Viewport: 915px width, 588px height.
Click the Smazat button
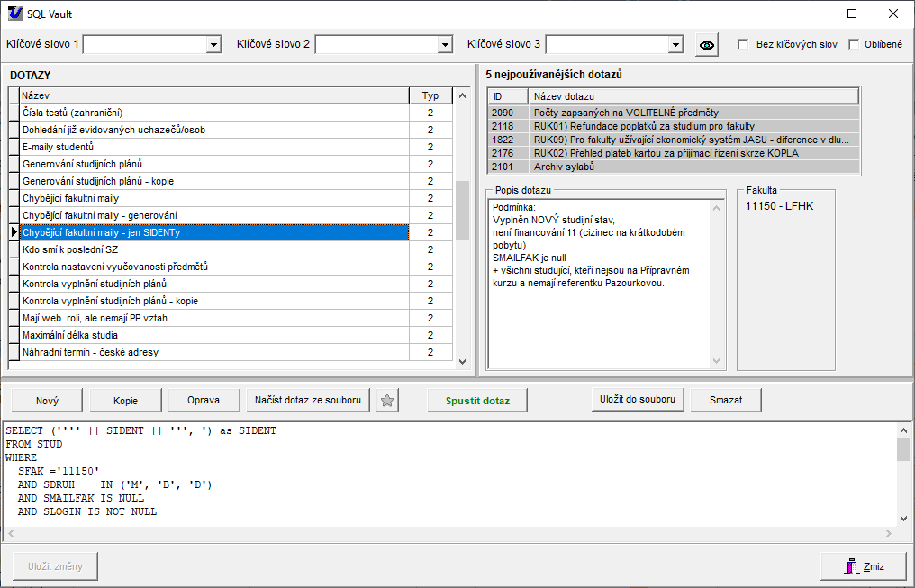(726, 400)
